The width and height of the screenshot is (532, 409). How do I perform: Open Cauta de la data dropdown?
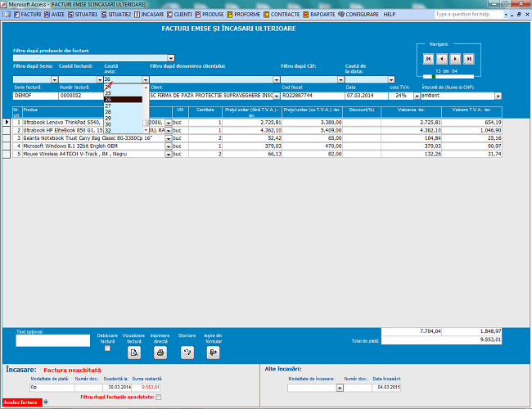(391, 79)
